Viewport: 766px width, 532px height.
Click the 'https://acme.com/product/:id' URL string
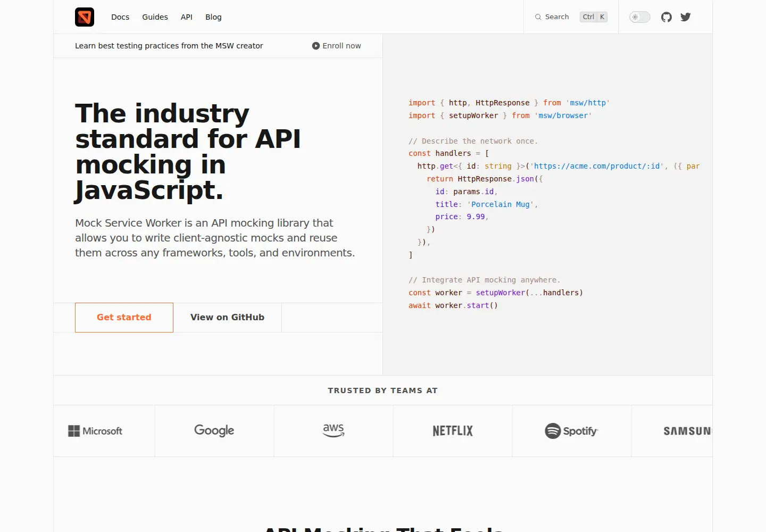tap(597, 166)
